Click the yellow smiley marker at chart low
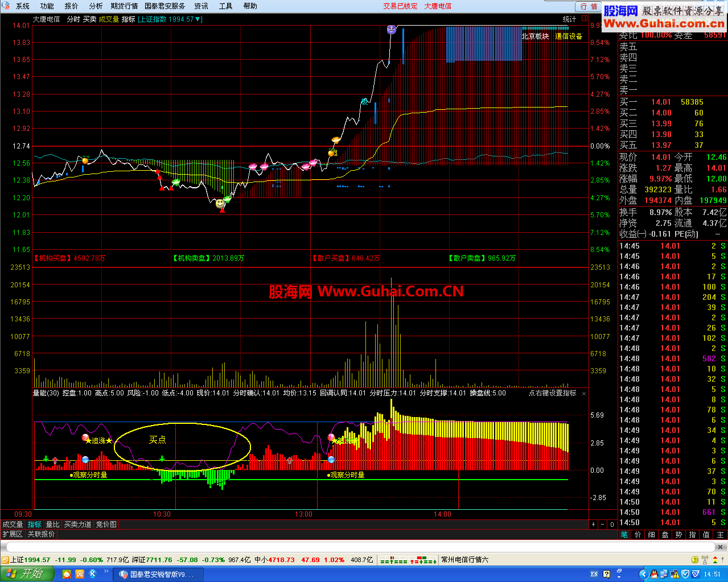728x582 pixels. [220, 203]
